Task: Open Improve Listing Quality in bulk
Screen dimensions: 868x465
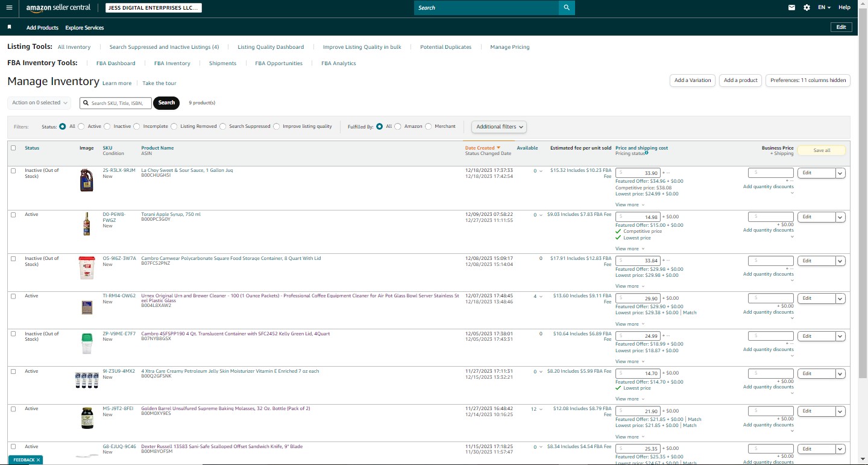Action: click(x=362, y=47)
